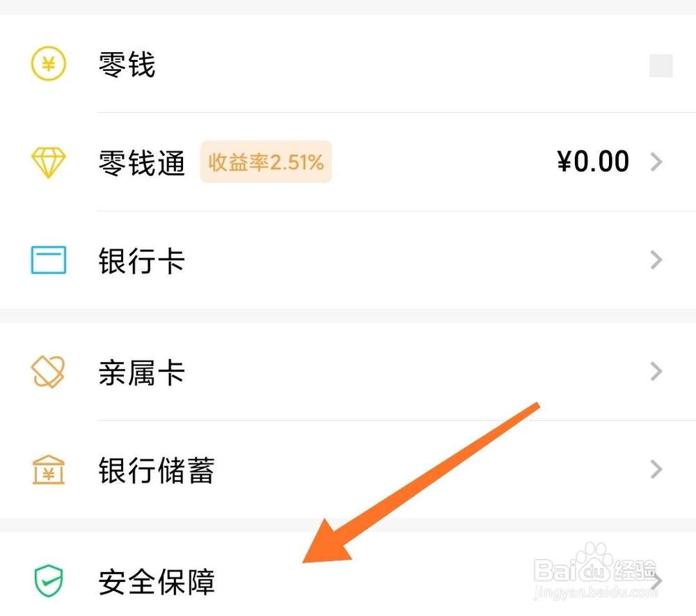Tap the blue bank card icon
Image resolution: width=696 pixels, height=616 pixels.
pyautogui.click(x=48, y=260)
